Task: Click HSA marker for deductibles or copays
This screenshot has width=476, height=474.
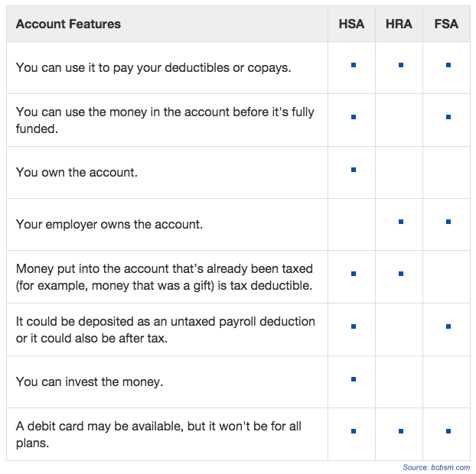Action: (354, 65)
